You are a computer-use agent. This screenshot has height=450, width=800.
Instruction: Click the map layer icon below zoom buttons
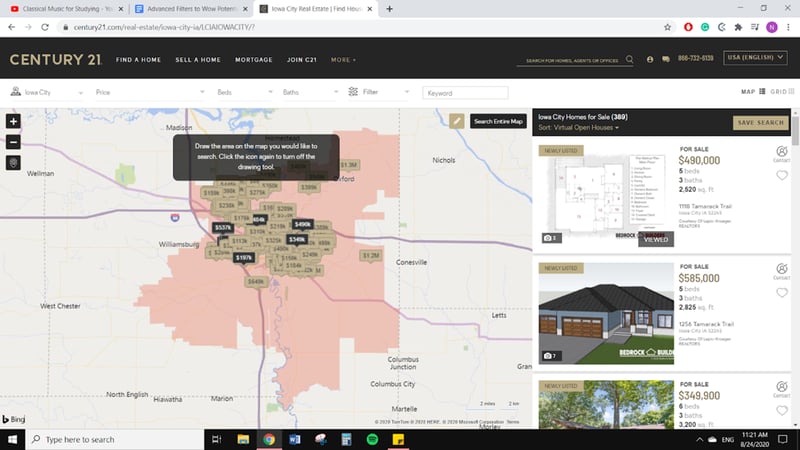[x=13, y=163]
